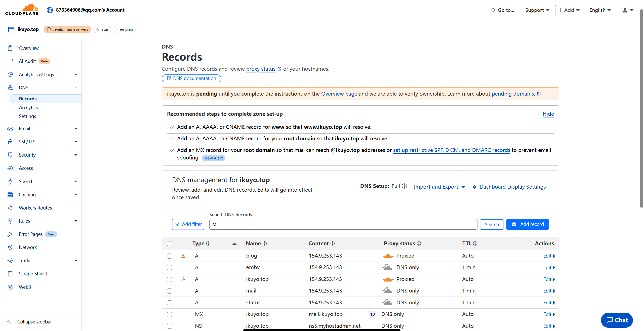The height and width of the screenshot is (331, 644).
Task: Click the Caching sidebar icon
Action: pos(10,194)
